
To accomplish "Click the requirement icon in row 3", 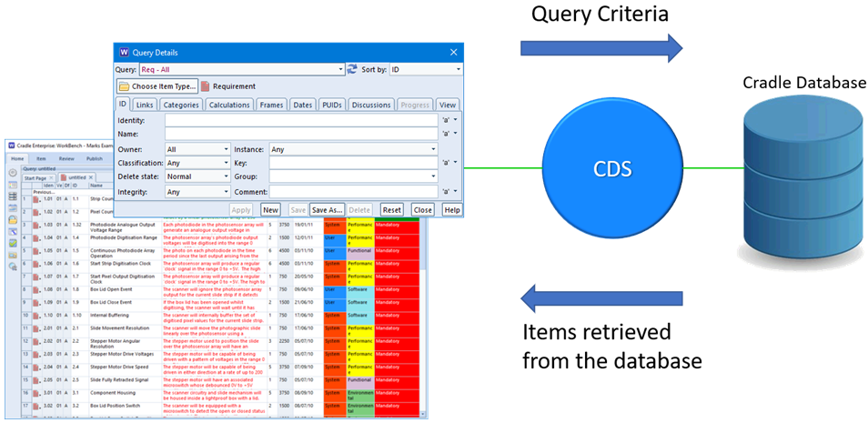I will click(x=37, y=226).
